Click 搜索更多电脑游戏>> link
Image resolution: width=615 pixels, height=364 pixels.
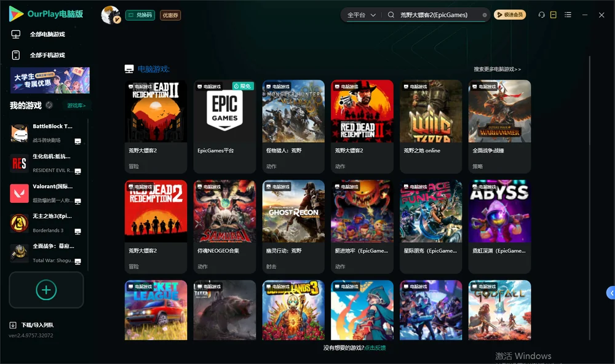tap(497, 69)
